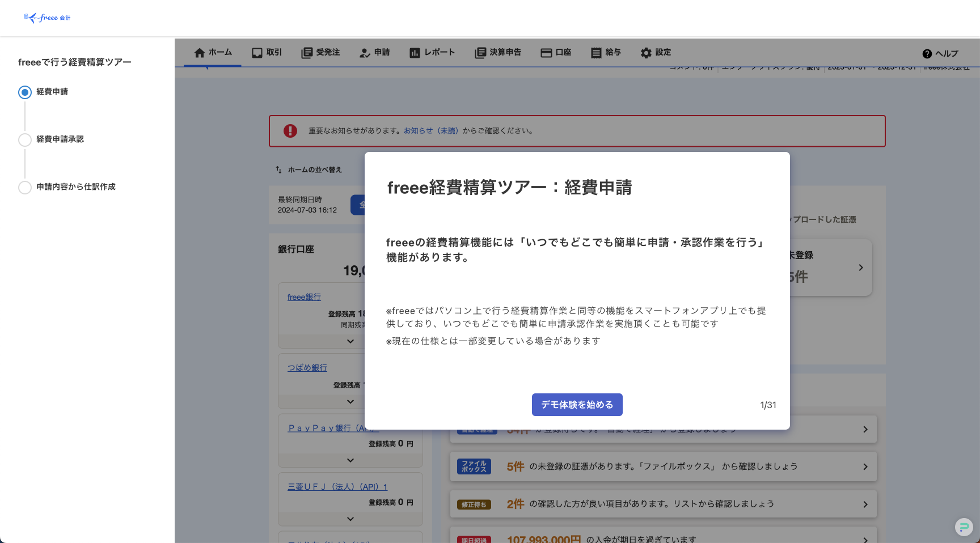The image size is (980, 543).
Task: Expand the PayPay銀行 account card
Action: click(350, 460)
